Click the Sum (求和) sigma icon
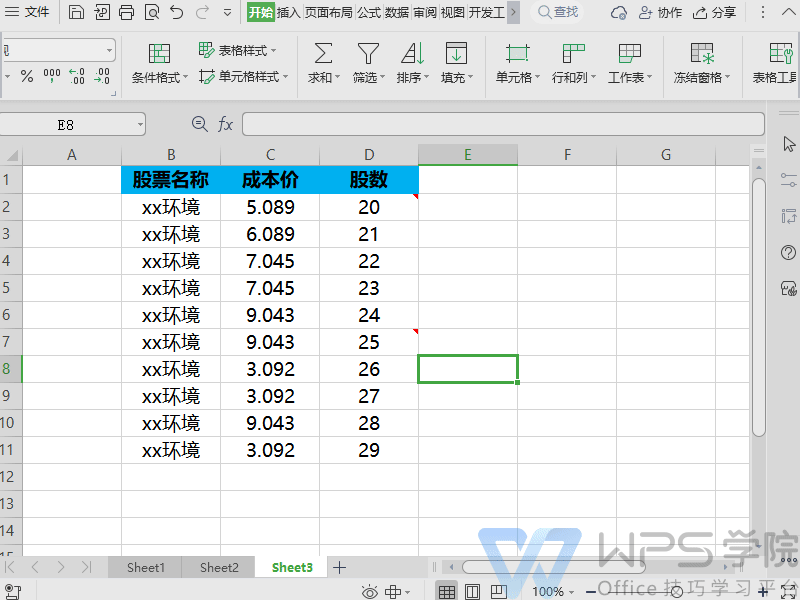800x600 pixels. click(x=323, y=53)
